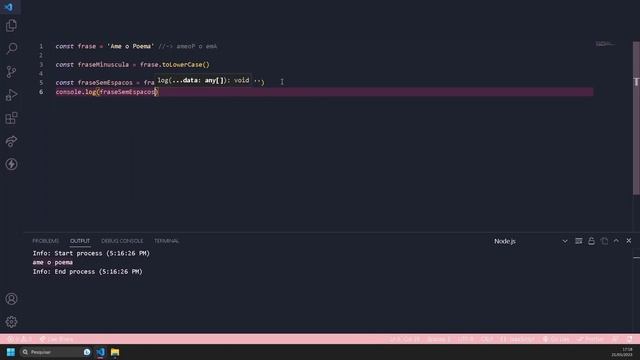Click the notifications bell in status bar
The width and height of the screenshot is (640, 360).
click(629, 339)
